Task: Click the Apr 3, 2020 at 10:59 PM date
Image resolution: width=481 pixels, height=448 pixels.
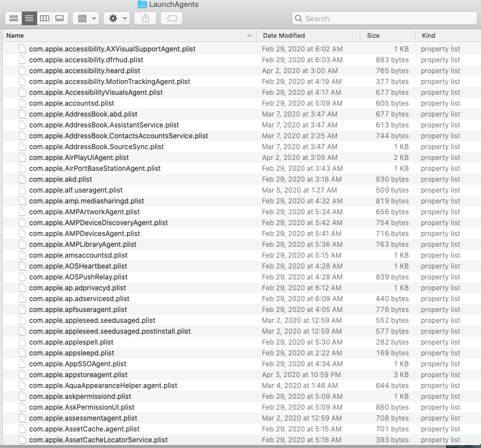Action: click(301, 375)
